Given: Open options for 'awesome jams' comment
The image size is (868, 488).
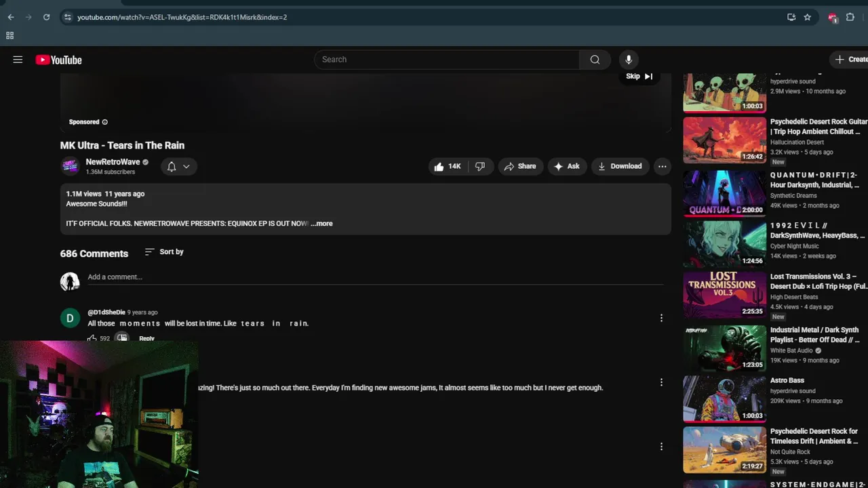Looking at the screenshot, I should coord(661,382).
